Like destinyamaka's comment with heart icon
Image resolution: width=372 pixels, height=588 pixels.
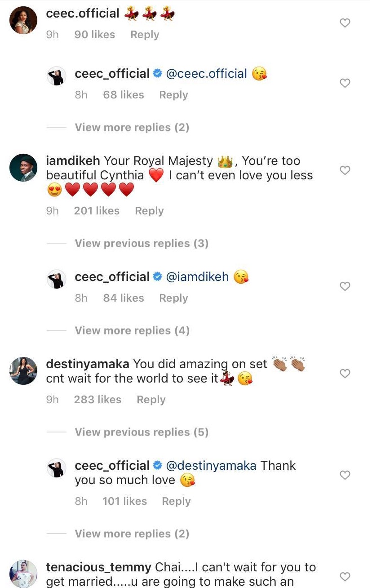[x=345, y=374]
